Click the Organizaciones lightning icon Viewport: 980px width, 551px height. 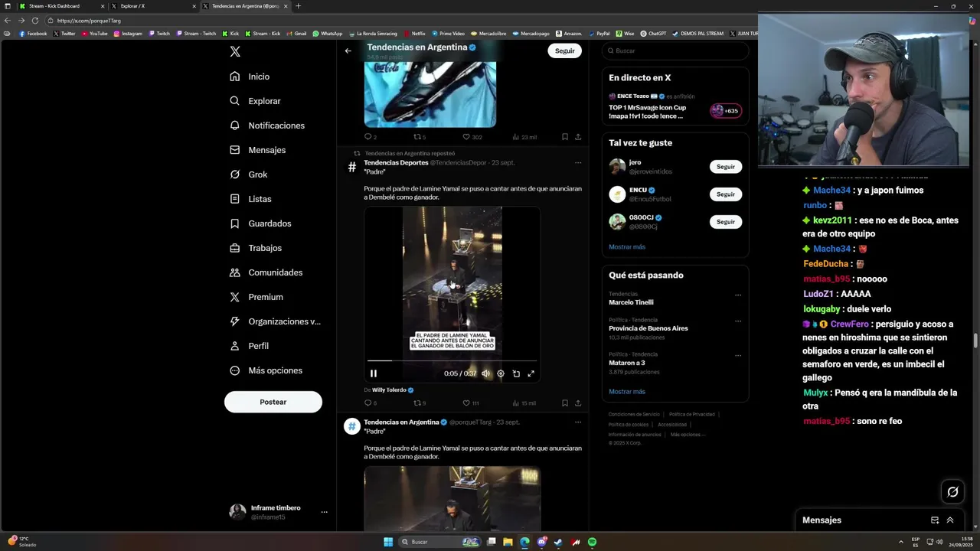[235, 321]
